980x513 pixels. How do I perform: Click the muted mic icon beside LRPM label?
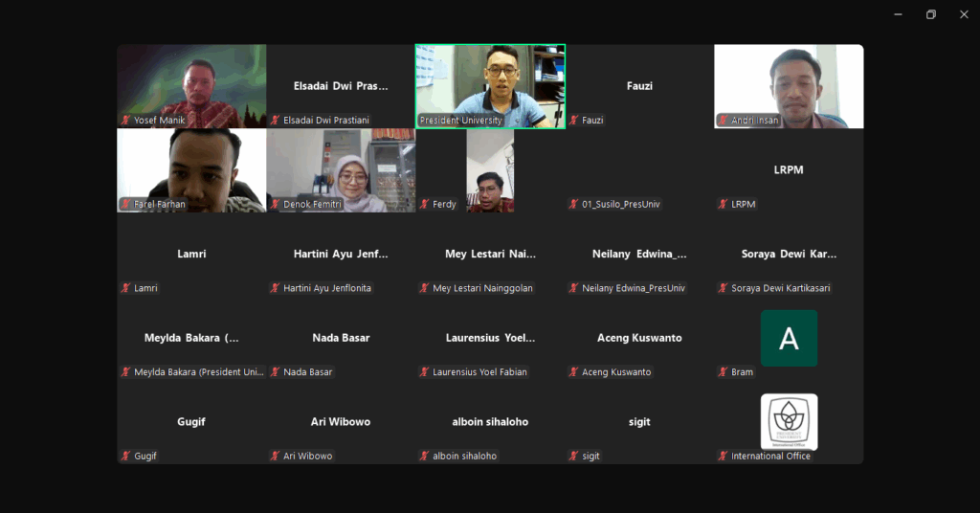point(724,204)
